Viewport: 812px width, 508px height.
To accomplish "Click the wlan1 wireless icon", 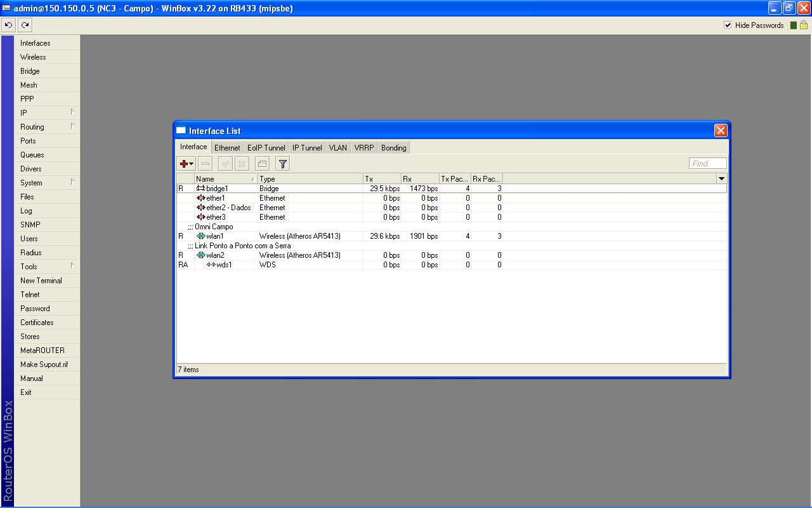I will (x=200, y=236).
